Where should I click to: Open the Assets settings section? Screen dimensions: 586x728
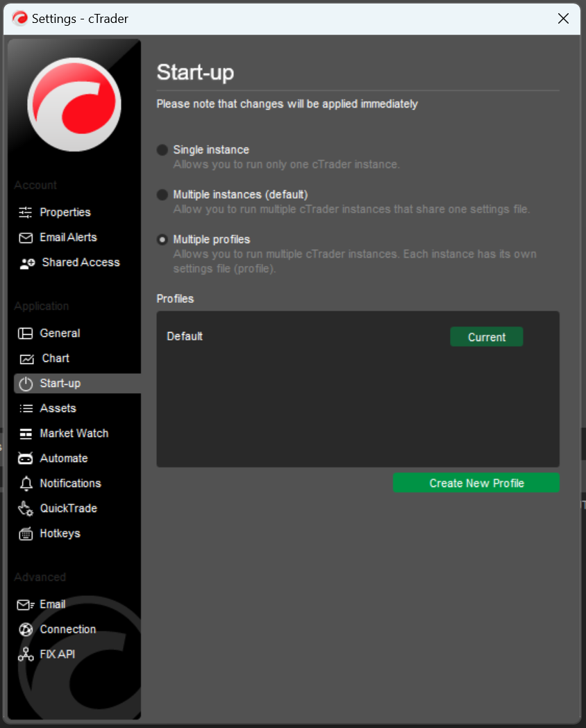58,408
